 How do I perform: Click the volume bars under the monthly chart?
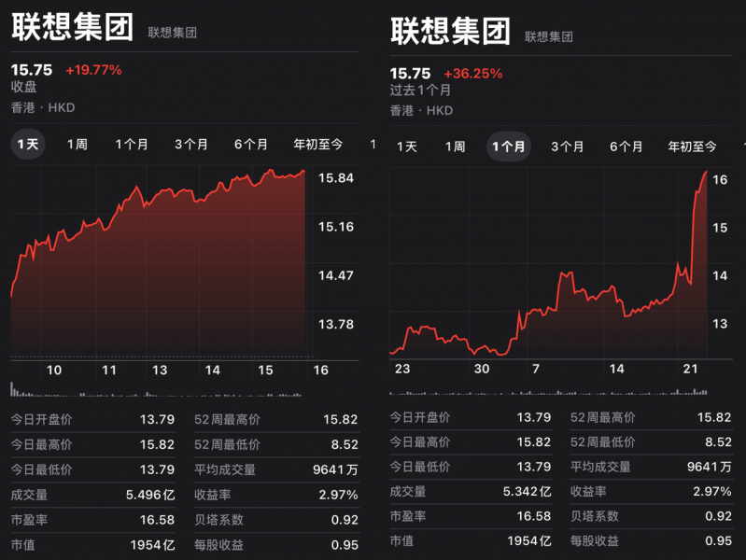pyautogui.click(x=548, y=392)
